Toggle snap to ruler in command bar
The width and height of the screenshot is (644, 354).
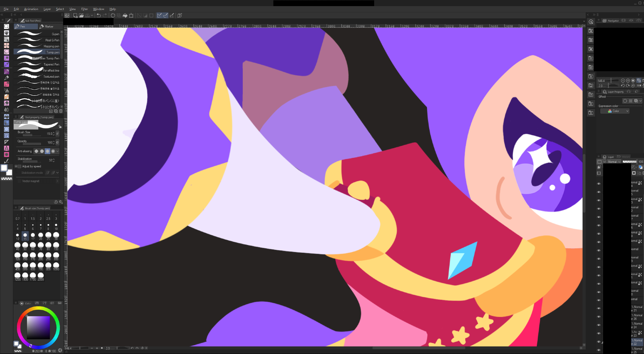159,15
